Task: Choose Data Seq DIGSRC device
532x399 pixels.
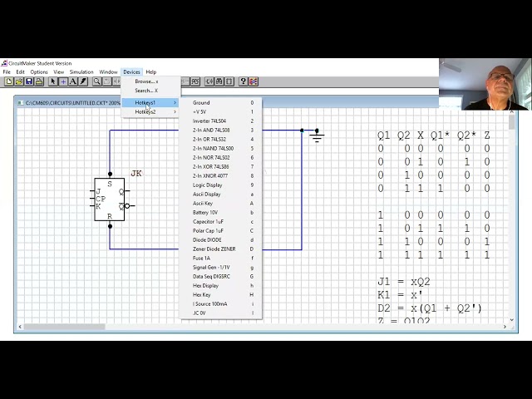Action: pyautogui.click(x=221, y=277)
